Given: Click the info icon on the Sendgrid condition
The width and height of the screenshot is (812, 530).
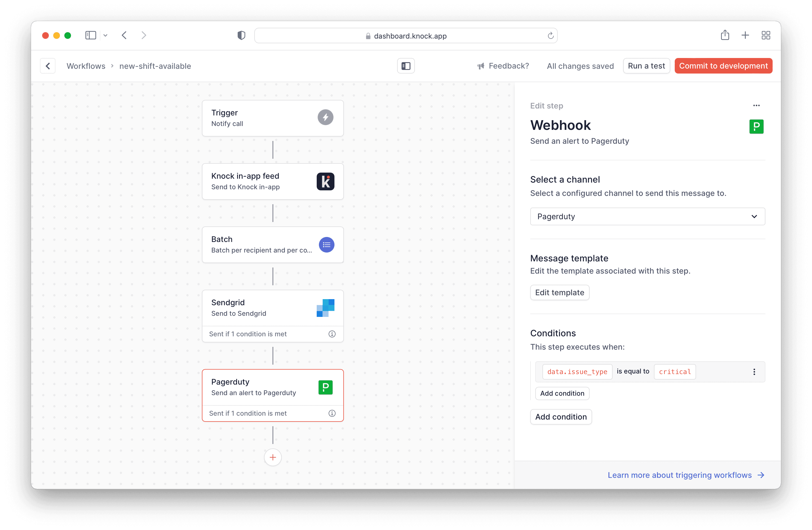Looking at the screenshot, I should pos(332,334).
